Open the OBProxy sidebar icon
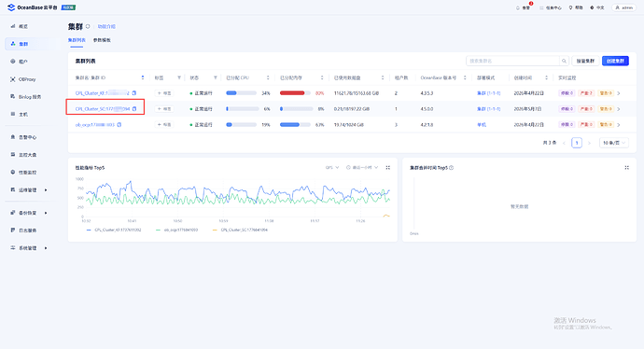This screenshot has height=349, width=644. coord(13,79)
